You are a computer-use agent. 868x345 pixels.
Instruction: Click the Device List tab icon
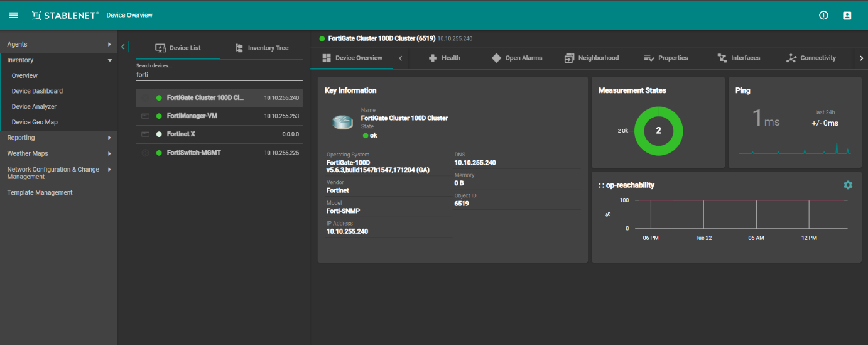[x=160, y=48]
